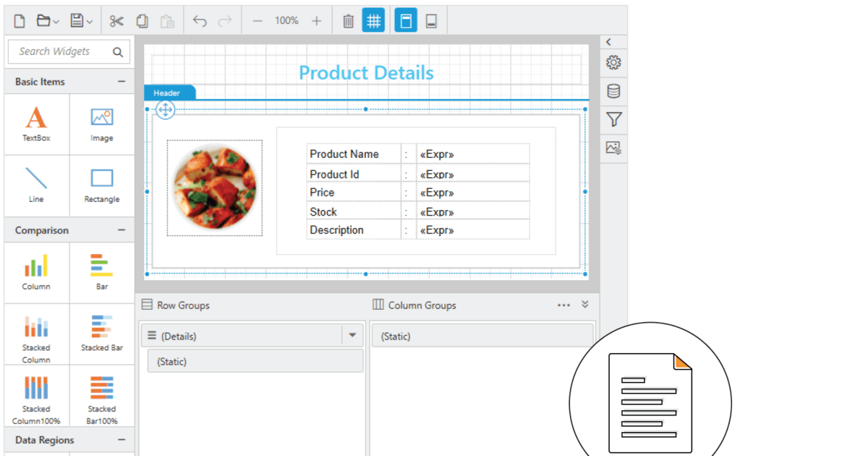Click the Search Widgets input field
868x456 pixels.
(x=69, y=51)
